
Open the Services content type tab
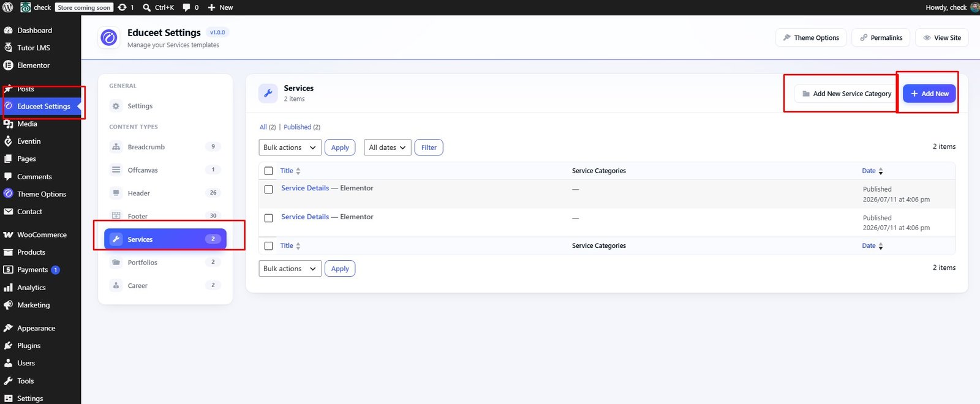pyautogui.click(x=165, y=239)
